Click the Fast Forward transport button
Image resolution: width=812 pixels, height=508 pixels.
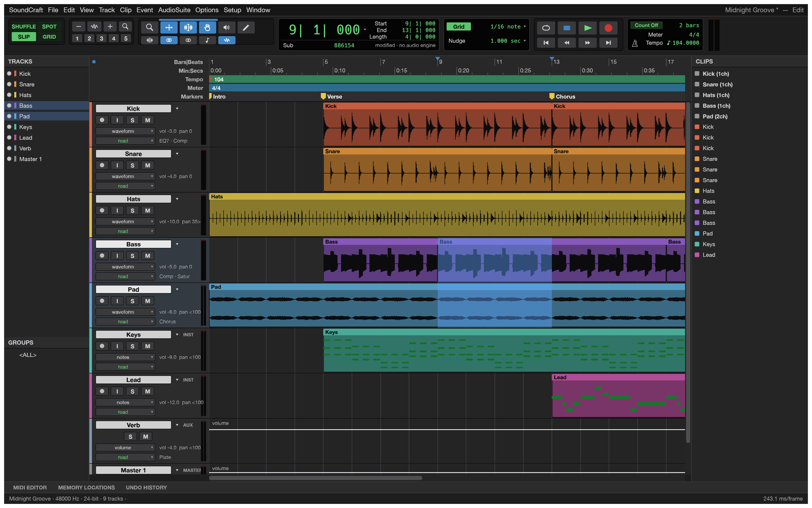588,43
